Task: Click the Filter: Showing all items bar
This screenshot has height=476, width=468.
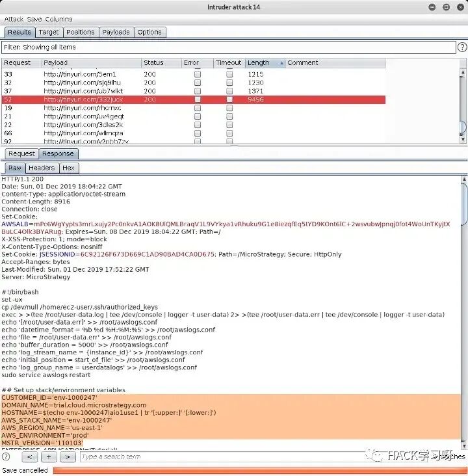Action: pos(229,47)
